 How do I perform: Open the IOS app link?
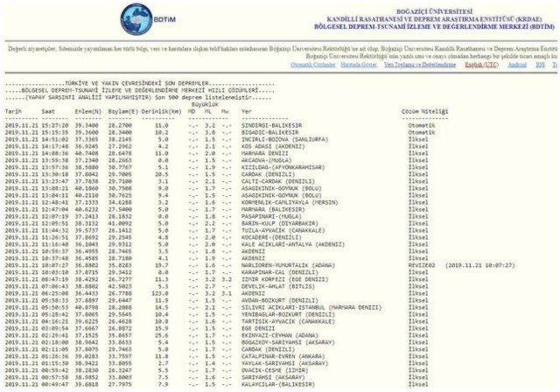(540, 65)
